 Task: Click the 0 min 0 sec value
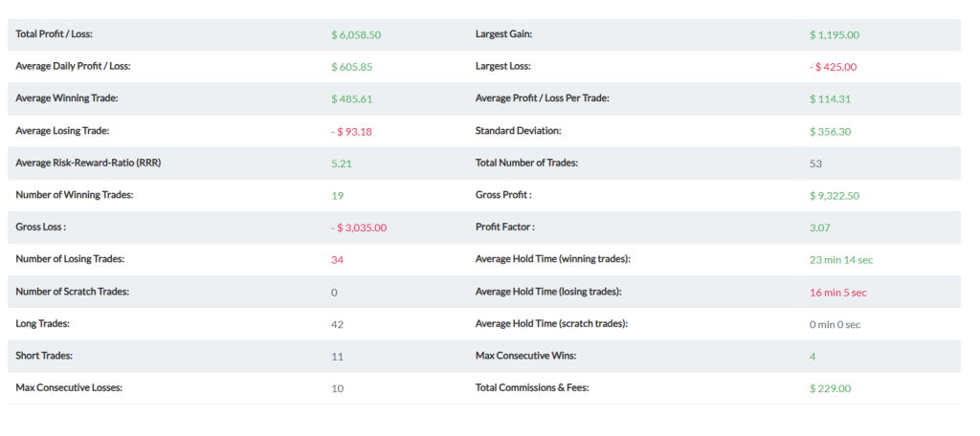(835, 325)
